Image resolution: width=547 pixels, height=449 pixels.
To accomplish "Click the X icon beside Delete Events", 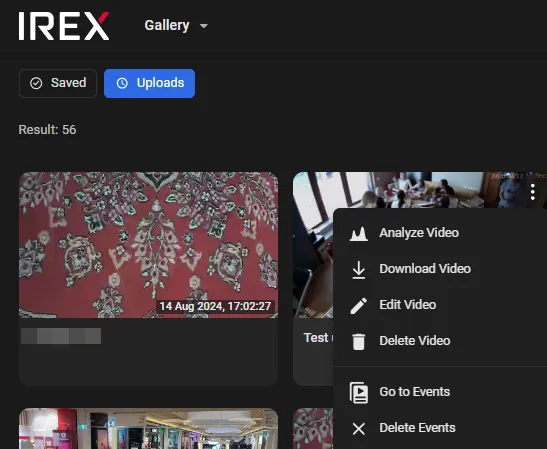I will [359, 429].
